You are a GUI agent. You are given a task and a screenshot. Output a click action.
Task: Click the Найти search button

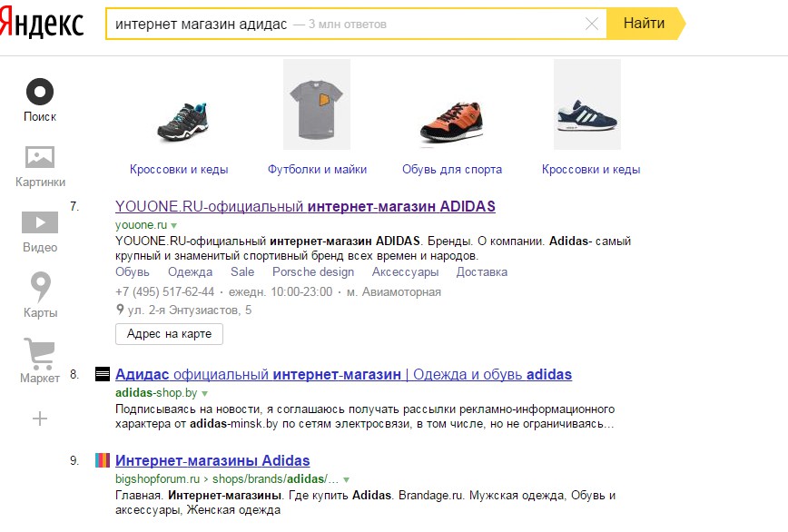645,24
